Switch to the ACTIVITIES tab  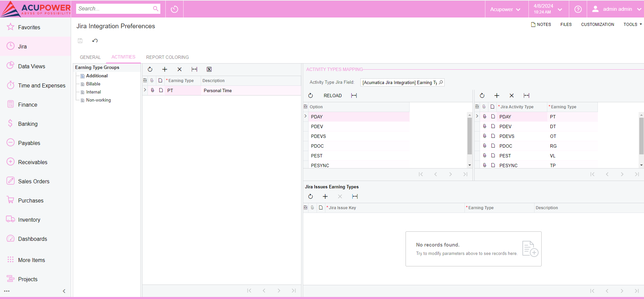[123, 57]
